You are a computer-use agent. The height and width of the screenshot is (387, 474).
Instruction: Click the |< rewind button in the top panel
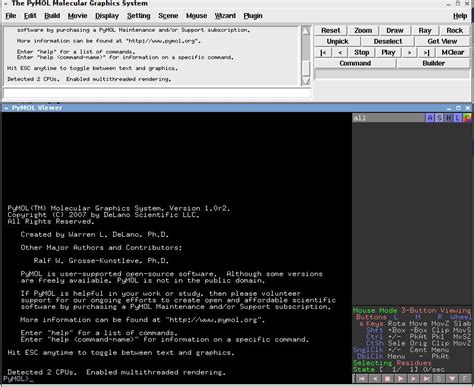coord(323,52)
